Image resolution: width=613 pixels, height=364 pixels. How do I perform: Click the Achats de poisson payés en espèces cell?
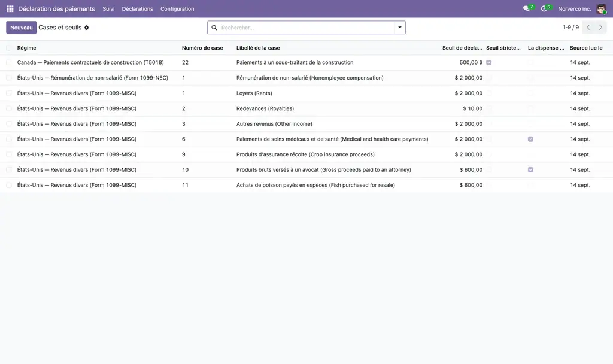315,186
